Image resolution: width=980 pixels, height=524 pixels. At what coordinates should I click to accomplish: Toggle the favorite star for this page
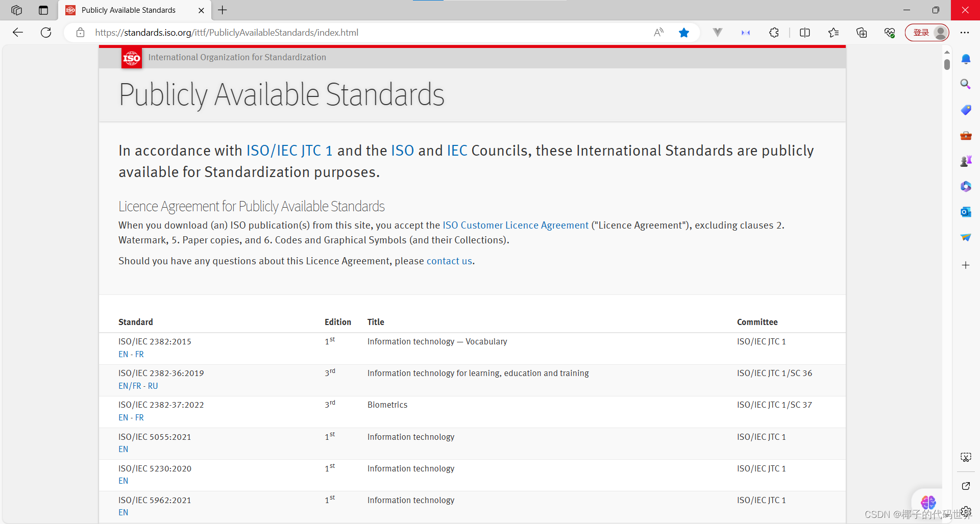(x=684, y=33)
